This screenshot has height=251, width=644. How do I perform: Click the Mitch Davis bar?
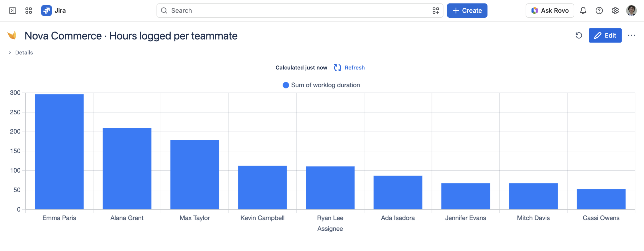533,196
